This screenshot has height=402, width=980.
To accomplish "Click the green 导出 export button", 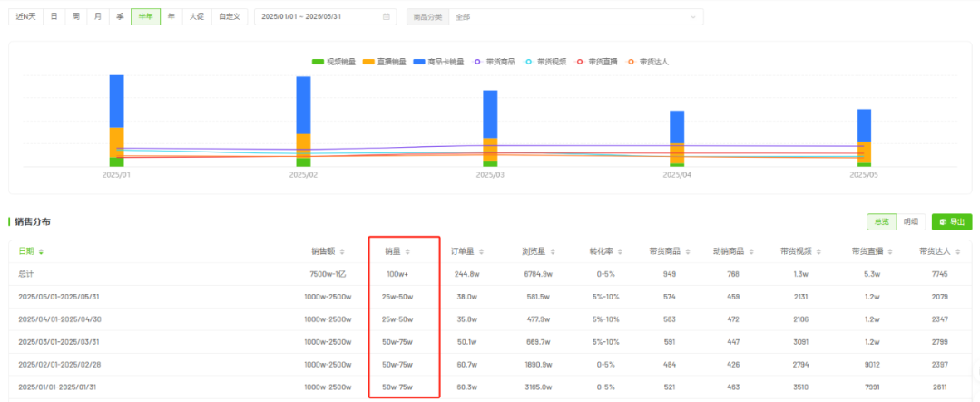I will coord(951,221).
